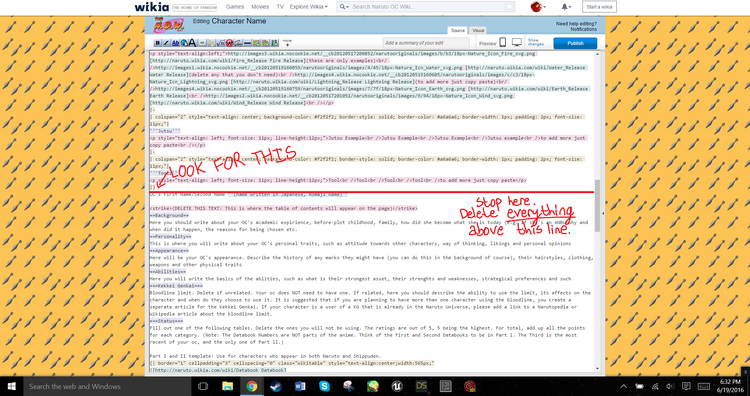Open the user avatar dropdown menu
Screen dimensions: 750x396
[x=538, y=7]
